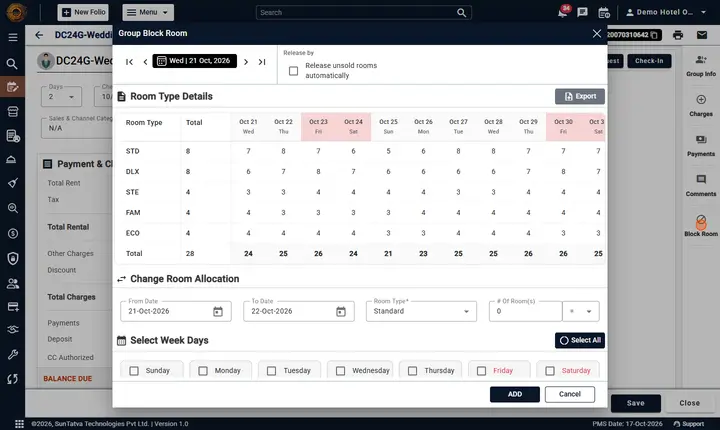Screen dimensions: 720x430
Task: Click the copy icon beside reservation number
Action: click(654, 35)
